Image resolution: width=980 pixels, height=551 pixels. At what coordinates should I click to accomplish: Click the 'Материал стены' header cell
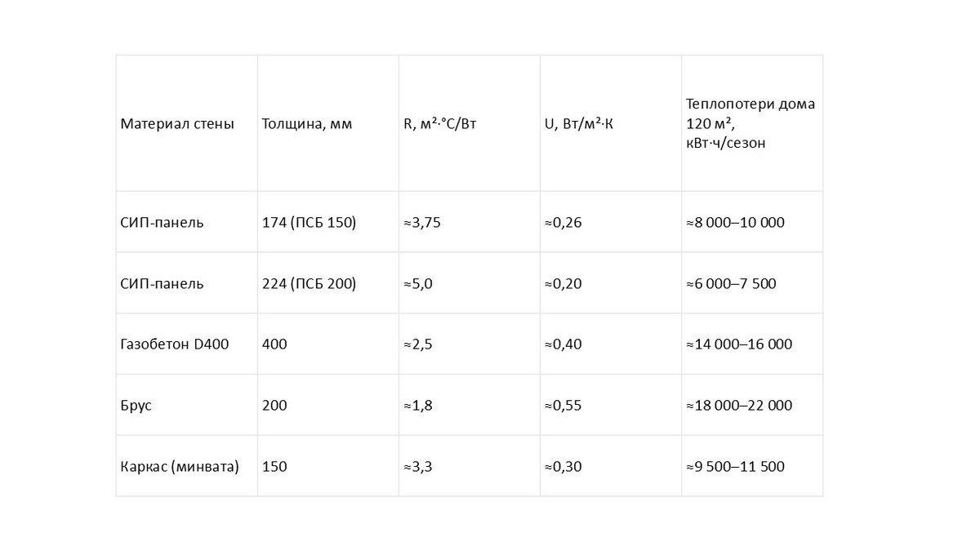click(x=186, y=123)
